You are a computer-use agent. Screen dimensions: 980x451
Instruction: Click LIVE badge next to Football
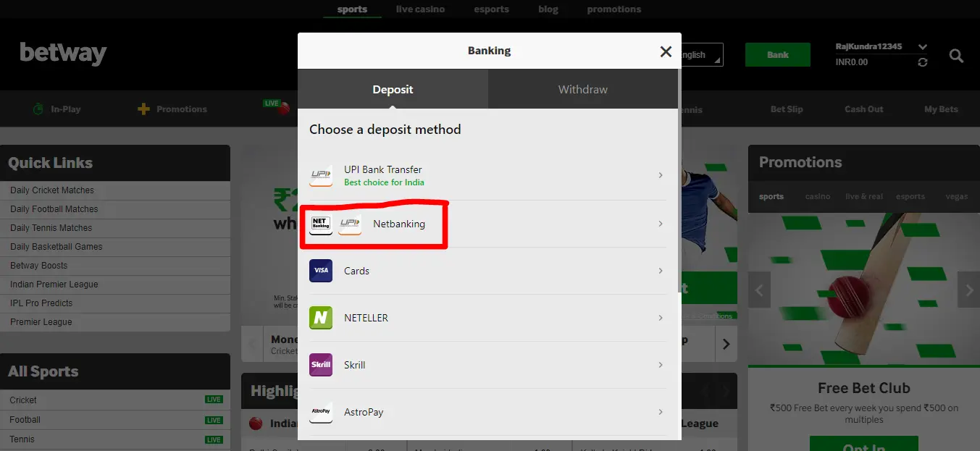click(214, 420)
